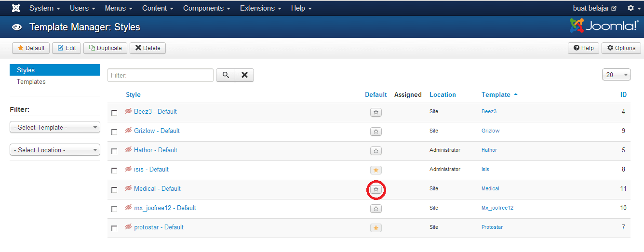Open the System menu
This screenshot has width=644, height=252.
pyautogui.click(x=45, y=8)
